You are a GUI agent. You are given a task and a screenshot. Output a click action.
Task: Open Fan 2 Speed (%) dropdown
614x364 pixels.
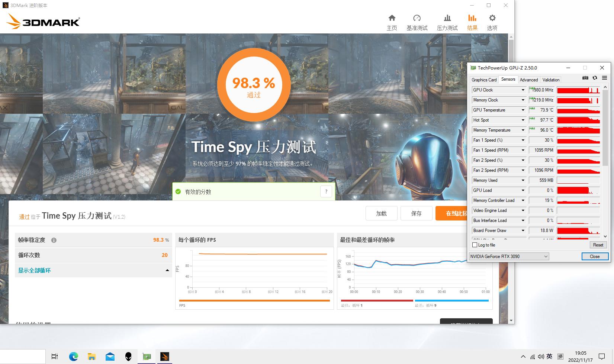point(523,160)
